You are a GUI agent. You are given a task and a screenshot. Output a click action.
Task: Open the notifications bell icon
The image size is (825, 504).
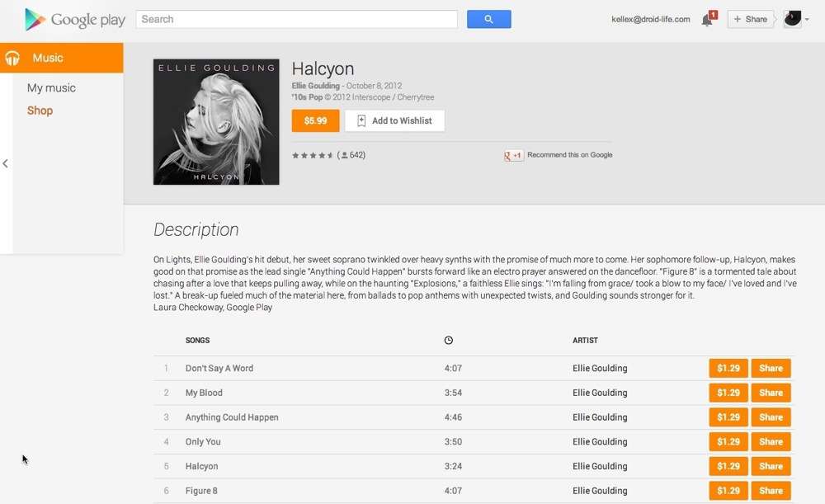[x=708, y=19]
